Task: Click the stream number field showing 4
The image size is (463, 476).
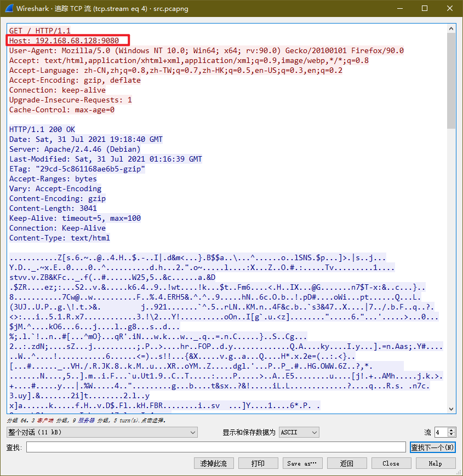Action: click(x=441, y=432)
